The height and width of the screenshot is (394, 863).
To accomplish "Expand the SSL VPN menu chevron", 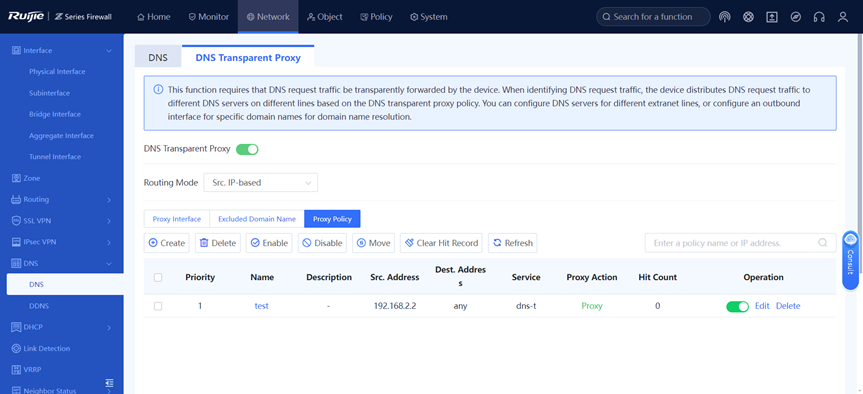I will pos(109,221).
